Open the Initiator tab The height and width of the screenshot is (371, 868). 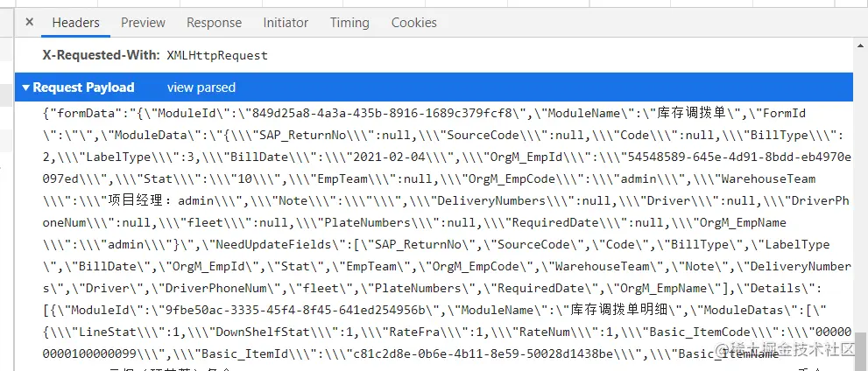[x=286, y=23]
